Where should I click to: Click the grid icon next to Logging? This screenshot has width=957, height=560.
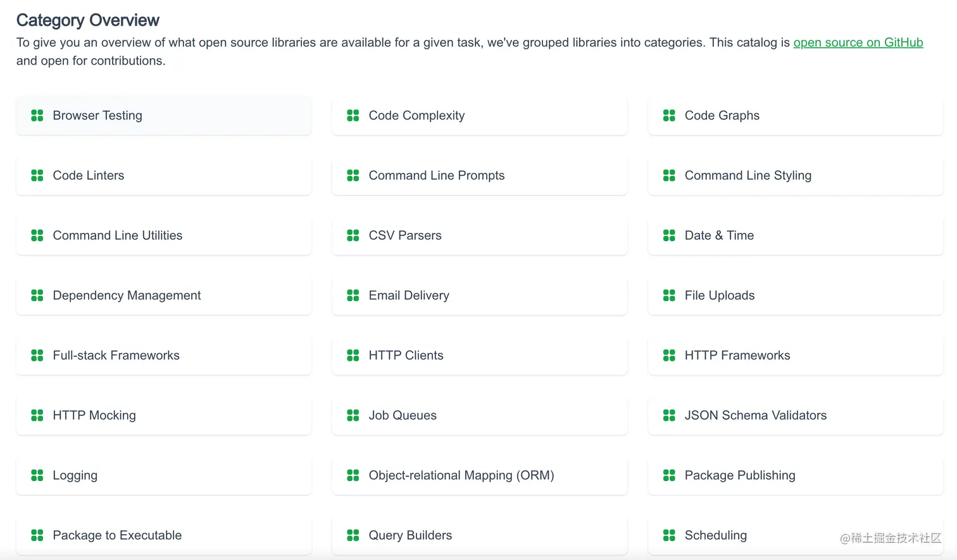point(37,475)
